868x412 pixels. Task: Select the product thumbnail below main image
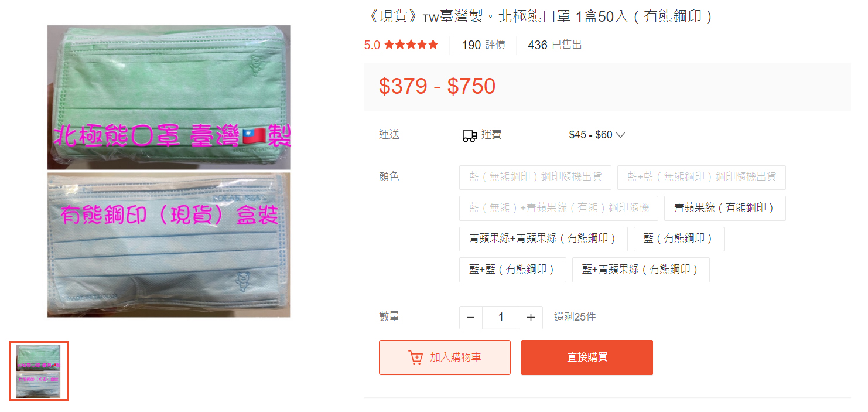pos(39,371)
